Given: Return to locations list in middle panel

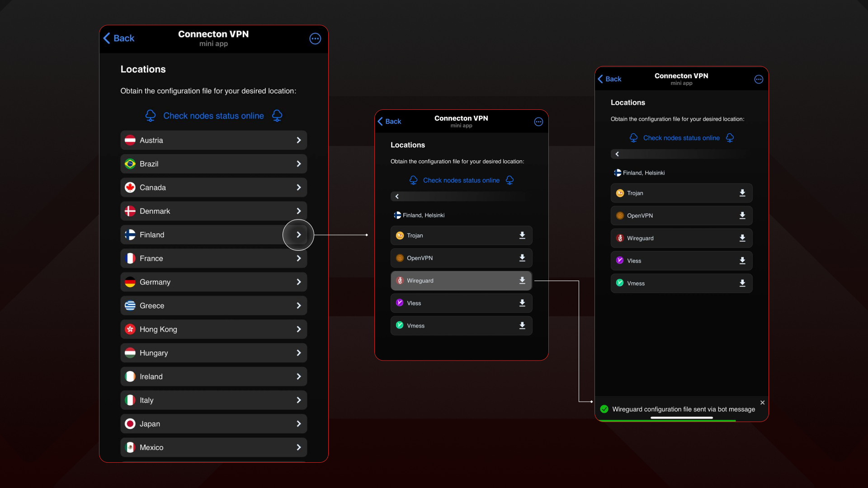Looking at the screenshot, I should [x=397, y=197].
